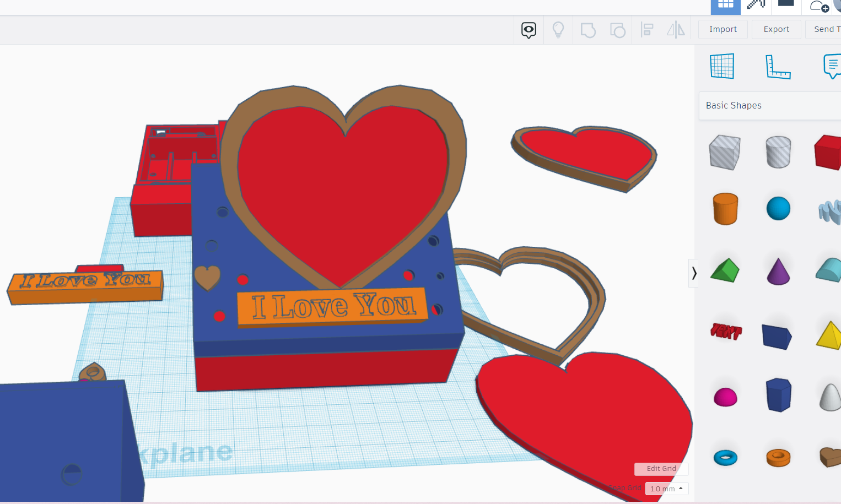Viewport: 841px width, 504px height.
Task: Toggle notes visibility eye icon
Action: (x=529, y=30)
